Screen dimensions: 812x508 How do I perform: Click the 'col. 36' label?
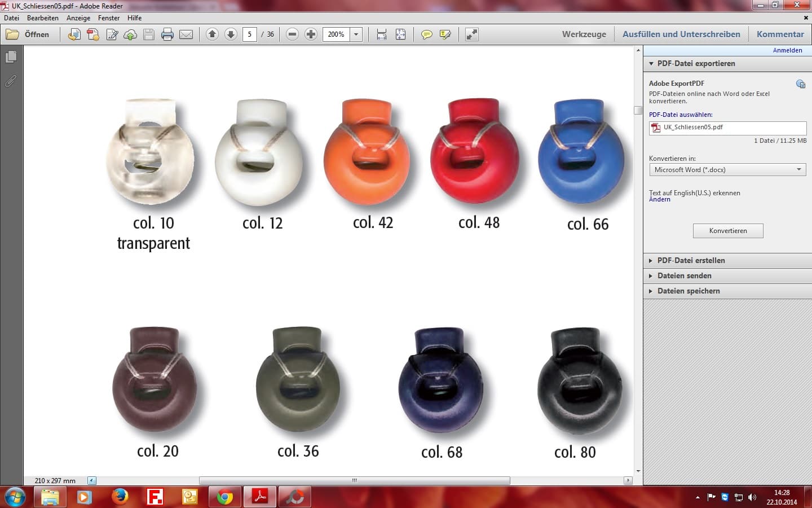[298, 451]
